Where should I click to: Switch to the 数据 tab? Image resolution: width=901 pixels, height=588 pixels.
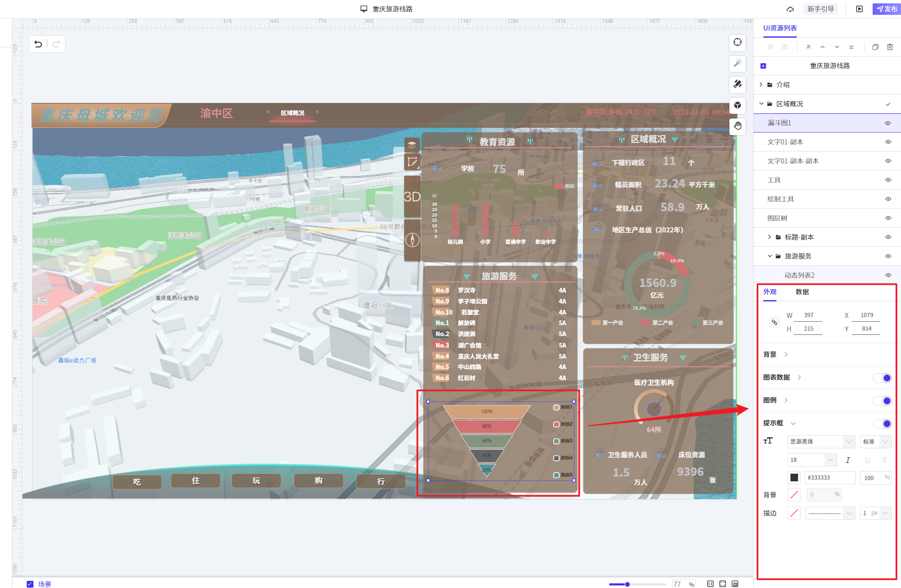[802, 292]
